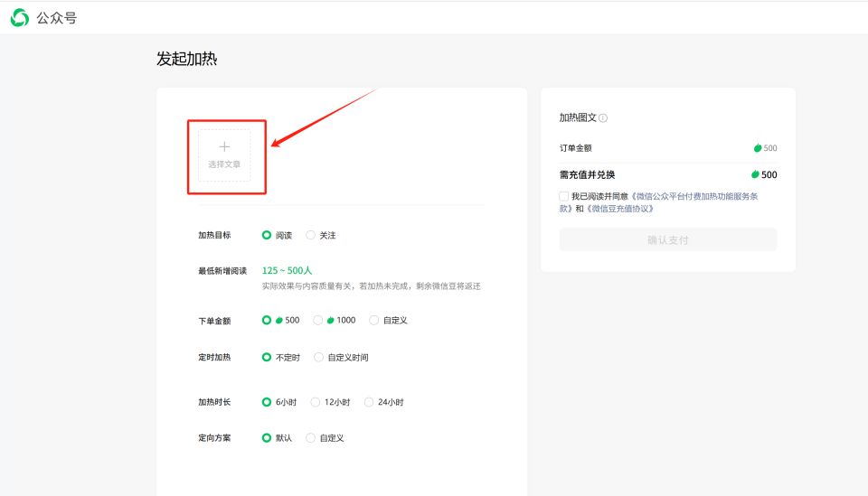Click the 公众号 green logo icon

point(19,18)
